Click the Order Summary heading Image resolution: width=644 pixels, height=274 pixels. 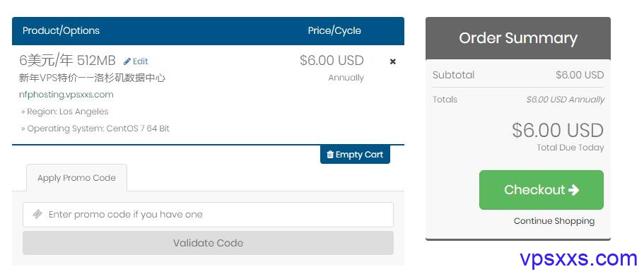tap(518, 38)
